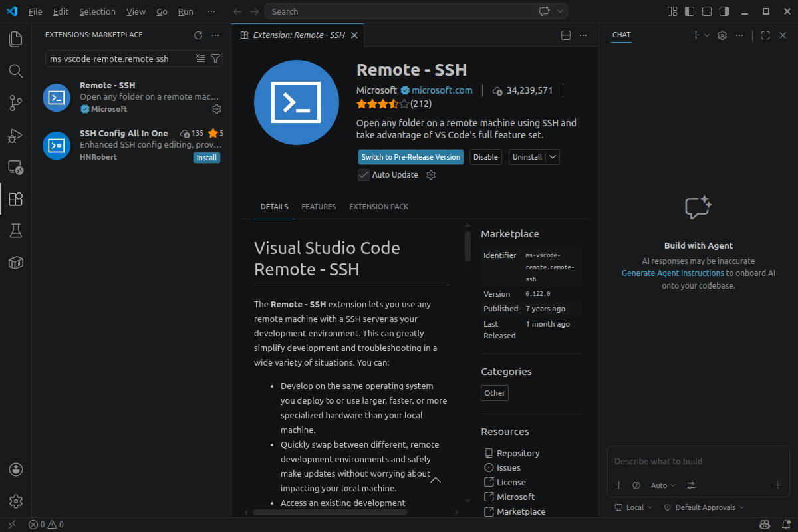Click the remote window indicator in status bar

click(x=11, y=525)
